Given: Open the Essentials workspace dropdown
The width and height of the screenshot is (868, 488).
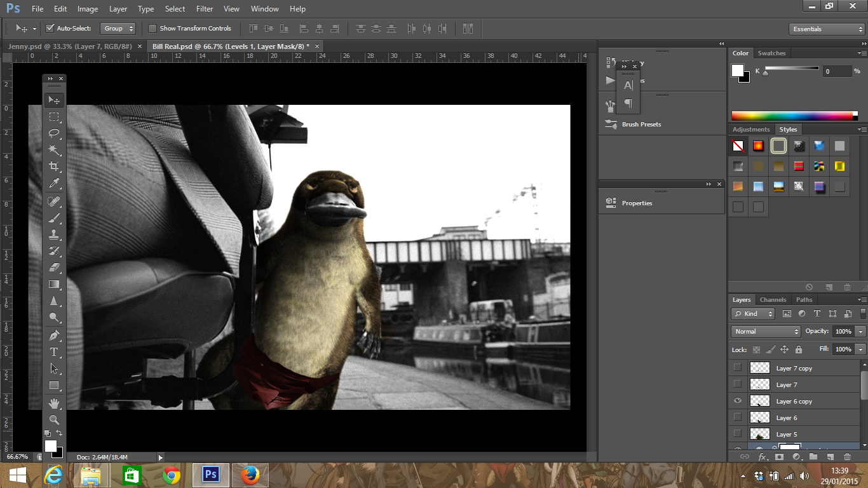Looking at the screenshot, I should 826,29.
